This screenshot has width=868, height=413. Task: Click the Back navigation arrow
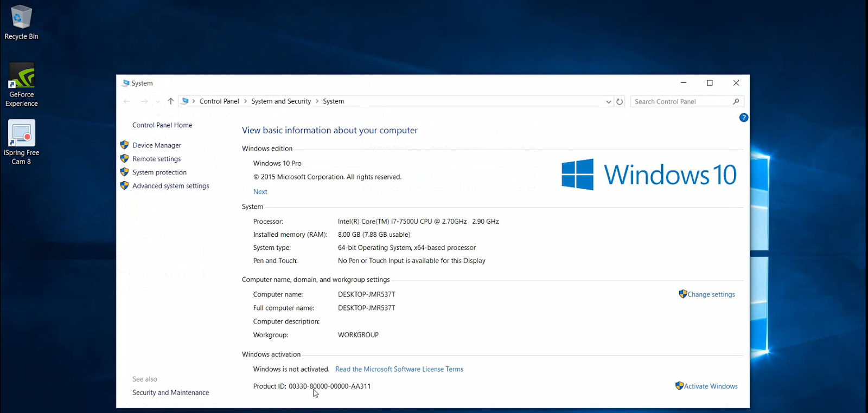127,101
